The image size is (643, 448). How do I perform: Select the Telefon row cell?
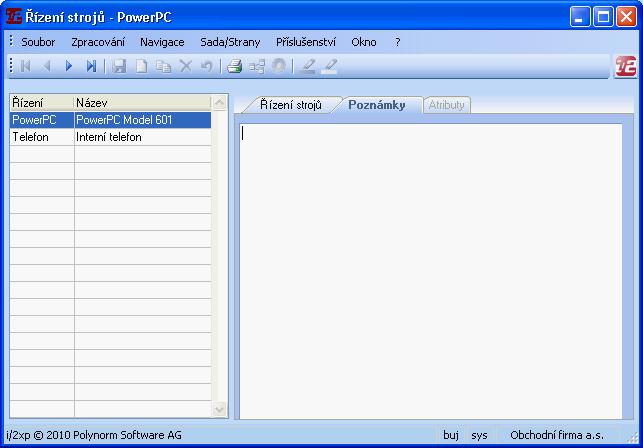[x=42, y=137]
